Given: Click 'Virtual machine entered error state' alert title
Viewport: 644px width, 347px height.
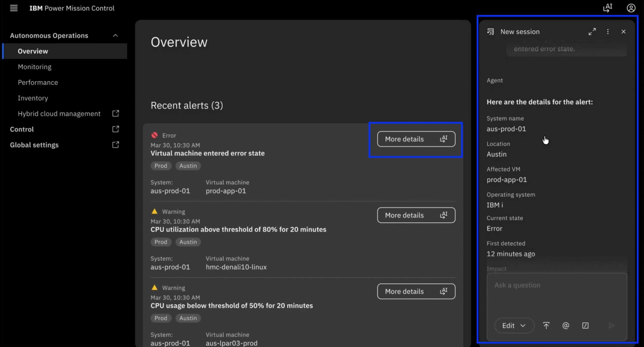Looking at the screenshot, I should (x=208, y=153).
